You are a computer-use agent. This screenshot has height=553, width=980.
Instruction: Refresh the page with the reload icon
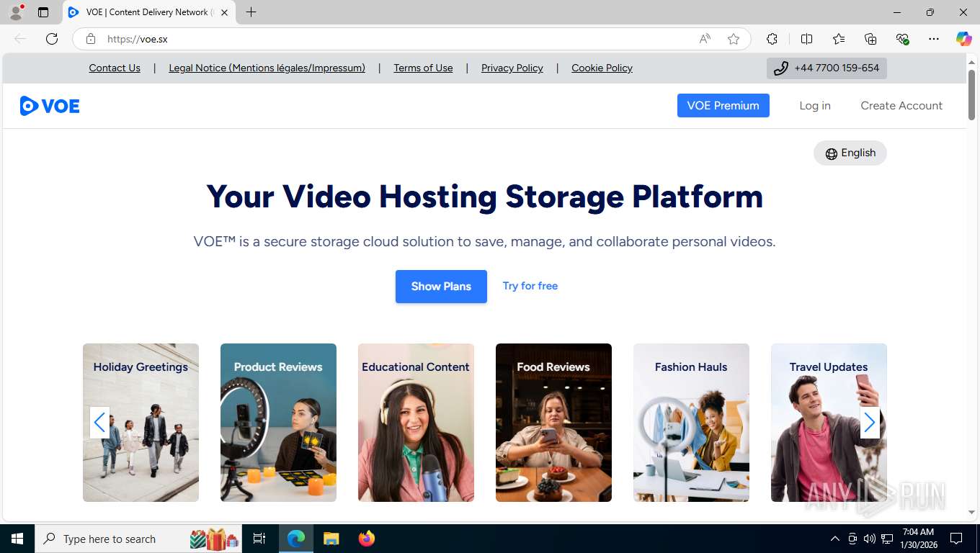[x=52, y=39]
